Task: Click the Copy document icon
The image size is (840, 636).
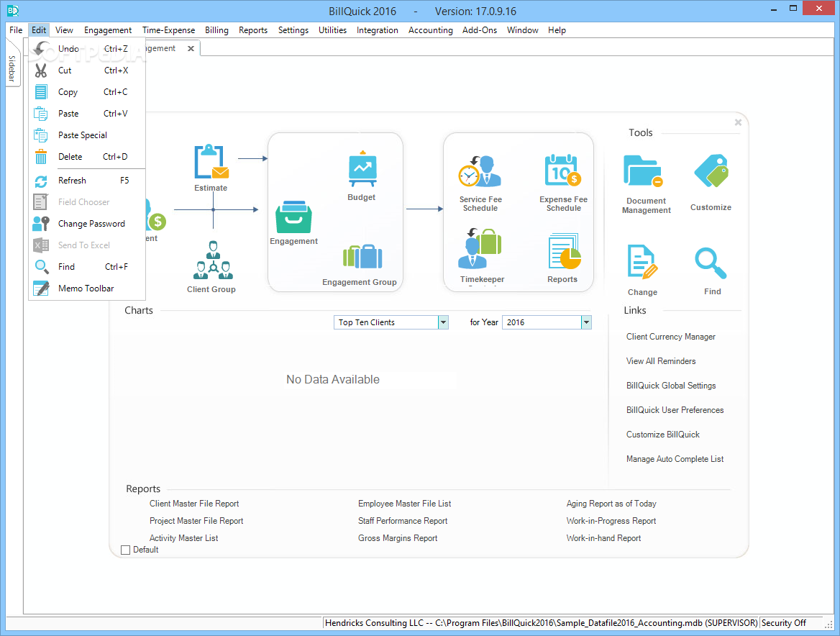Action: tap(41, 92)
